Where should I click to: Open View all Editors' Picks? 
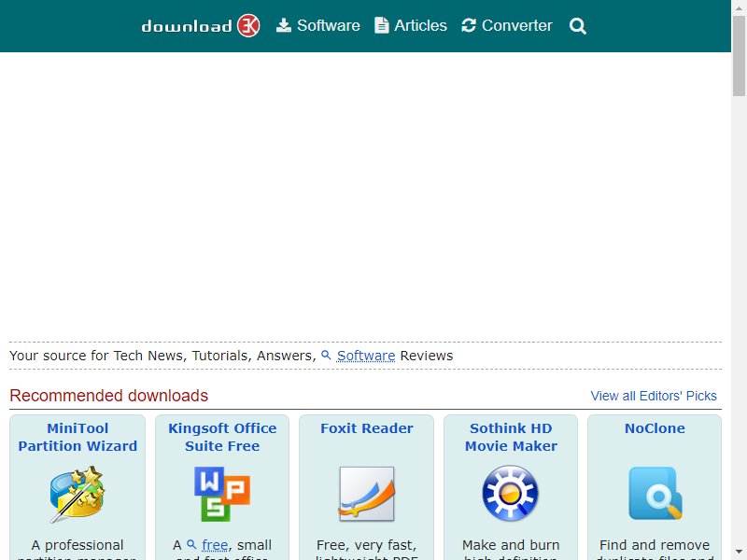tap(654, 396)
